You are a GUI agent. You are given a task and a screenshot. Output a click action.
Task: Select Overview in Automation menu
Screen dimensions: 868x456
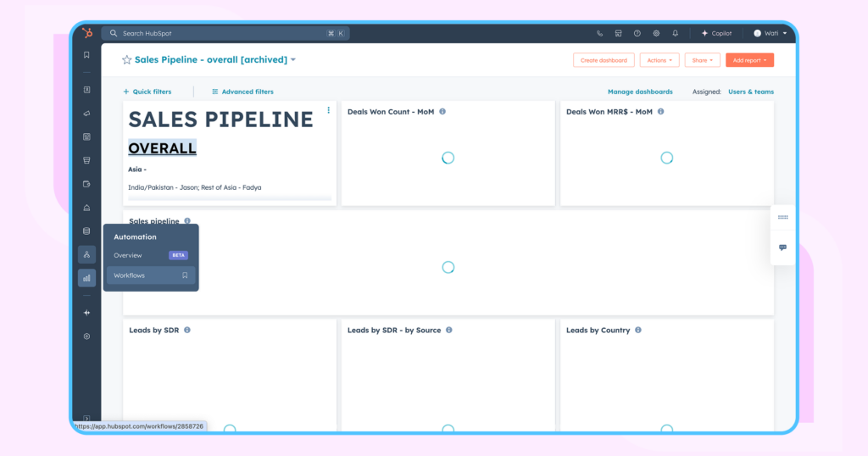[151, 255]
